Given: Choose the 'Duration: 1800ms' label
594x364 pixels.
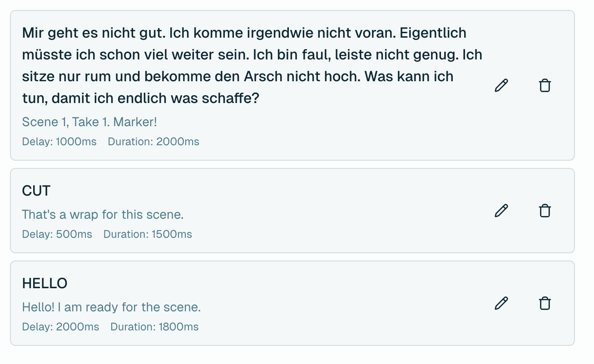Looking at the screenshot, I should click(154, 327).
